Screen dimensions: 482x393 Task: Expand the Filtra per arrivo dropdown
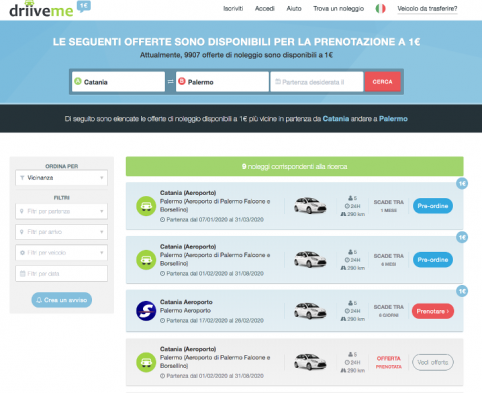point(61,232)
